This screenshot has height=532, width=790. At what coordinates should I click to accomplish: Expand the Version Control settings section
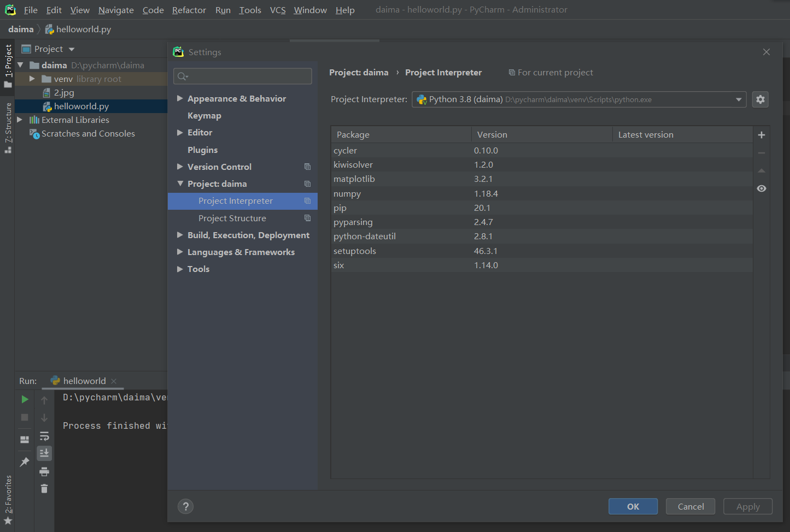tap(180, 167)
